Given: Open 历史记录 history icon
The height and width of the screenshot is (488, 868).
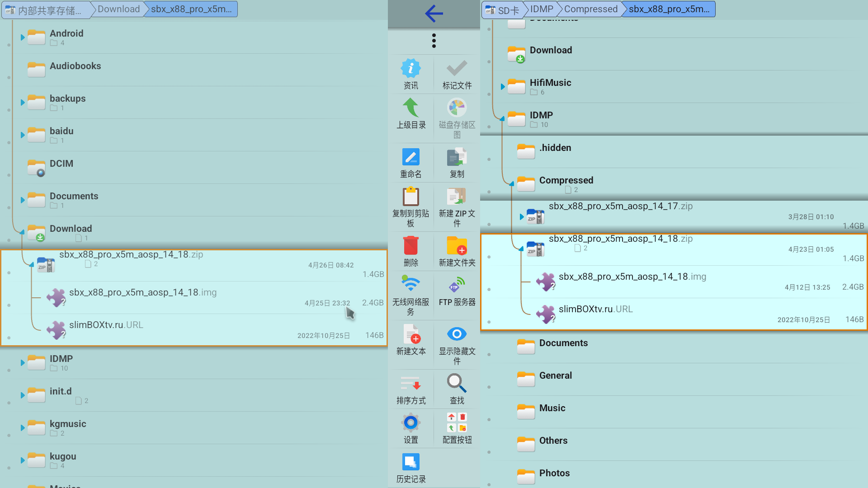Looking at the screenshot, I should 411,462.
